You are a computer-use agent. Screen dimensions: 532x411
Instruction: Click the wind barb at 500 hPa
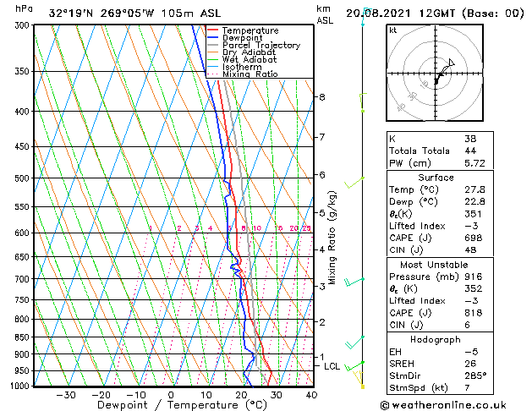pos(359,180)
